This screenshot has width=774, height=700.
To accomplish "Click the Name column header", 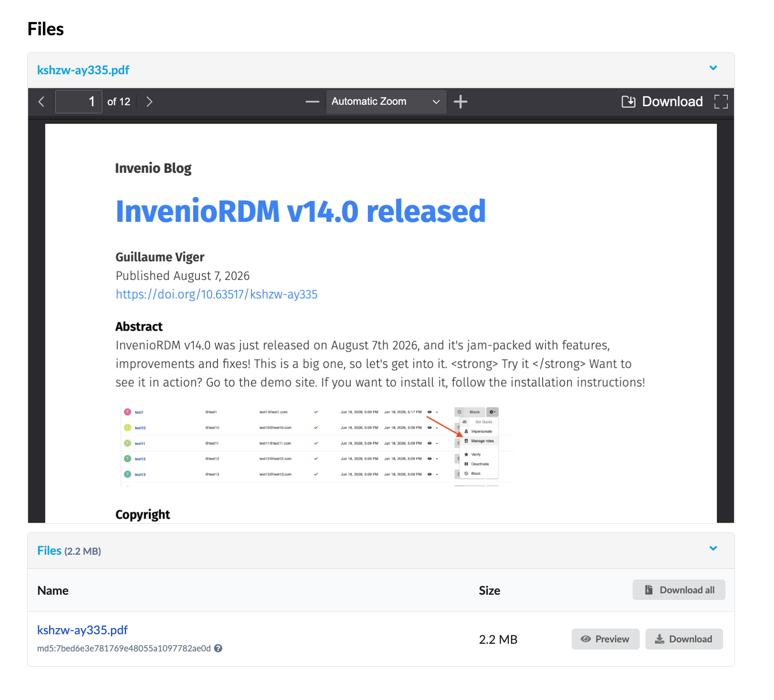I will click(x=53, y=590).
